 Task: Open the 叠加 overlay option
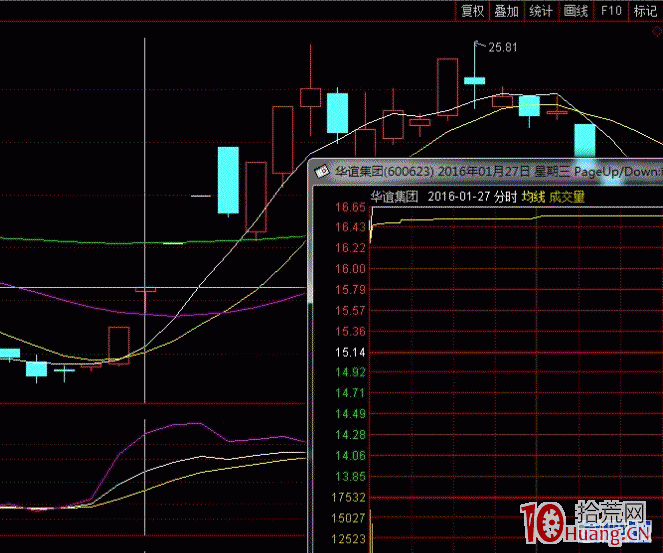[506, 11]
